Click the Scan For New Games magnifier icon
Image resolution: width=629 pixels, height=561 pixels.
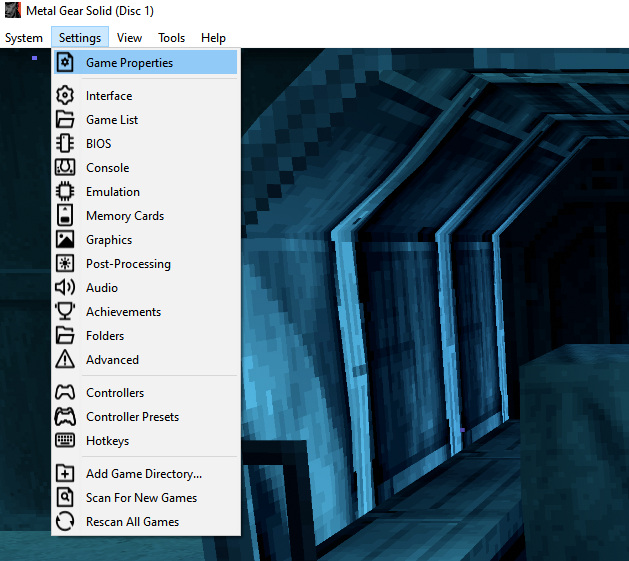point(65,498)
